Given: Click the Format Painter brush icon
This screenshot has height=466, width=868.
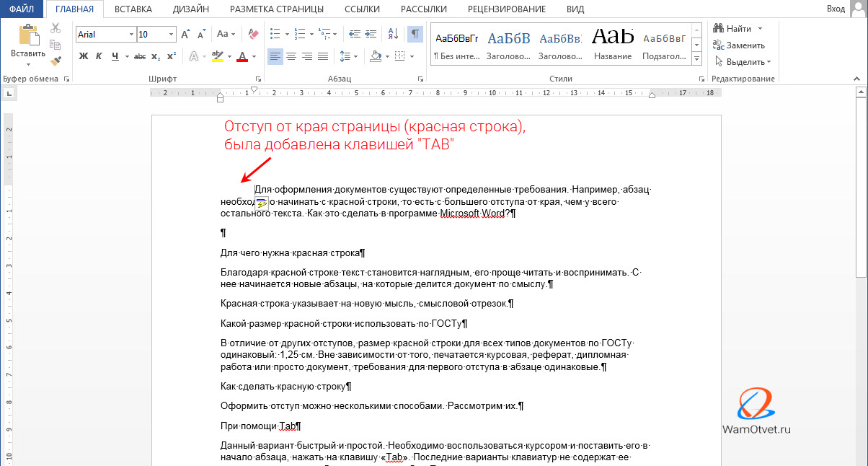Looking at the screenshot, I should (x=56, y=60).
